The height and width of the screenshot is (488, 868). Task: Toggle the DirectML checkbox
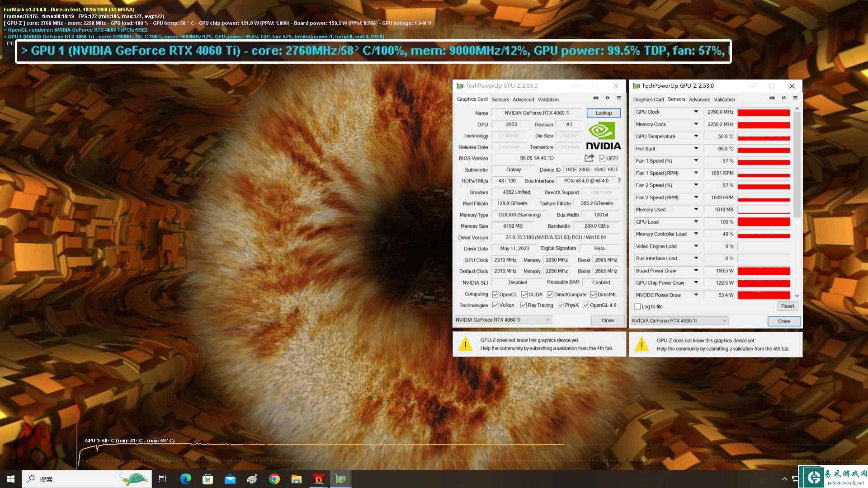point(593,295)
